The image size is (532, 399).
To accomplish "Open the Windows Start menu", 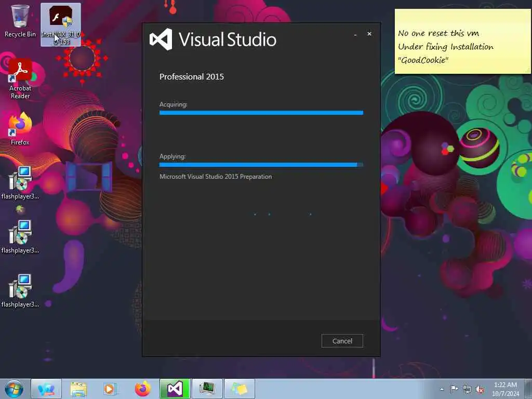I will tap(14, 389).
